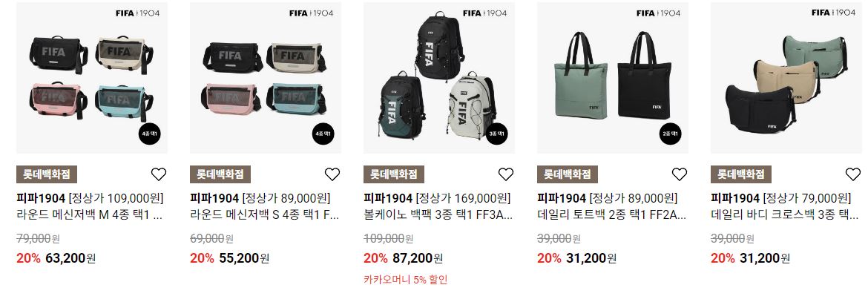Image resolution: width=868 pixels, height=305 pixels.
Task: Click the 3종 택1 badge on the backpack image
Action: [x=496, y=134]
